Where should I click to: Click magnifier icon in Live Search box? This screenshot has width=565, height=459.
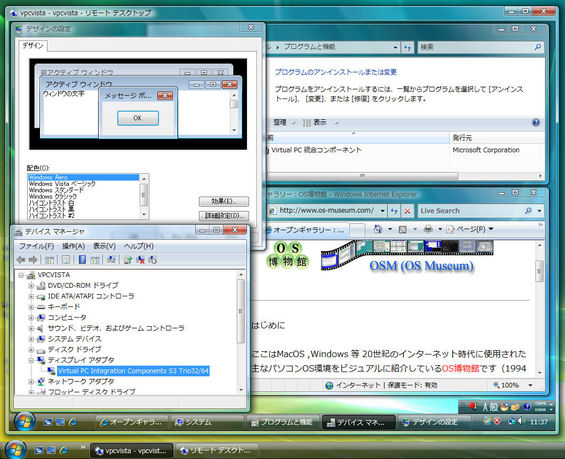pyautogui.click(x=528, y=210)
